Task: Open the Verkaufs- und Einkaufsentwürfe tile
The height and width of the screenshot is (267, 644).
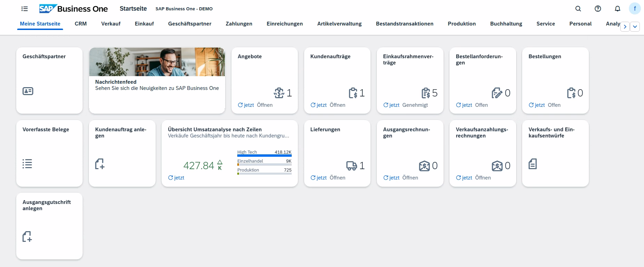Action: (555, 153)
